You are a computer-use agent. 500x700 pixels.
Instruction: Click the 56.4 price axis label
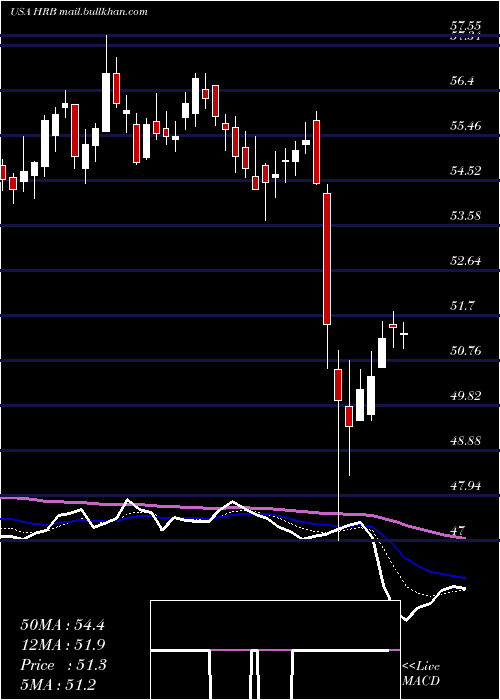pos(462,81)
